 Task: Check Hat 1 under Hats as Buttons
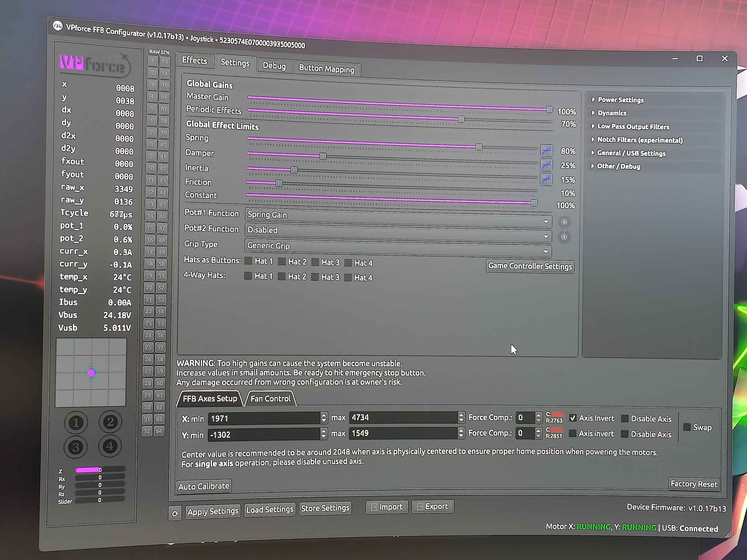click(x=249, y=261)
